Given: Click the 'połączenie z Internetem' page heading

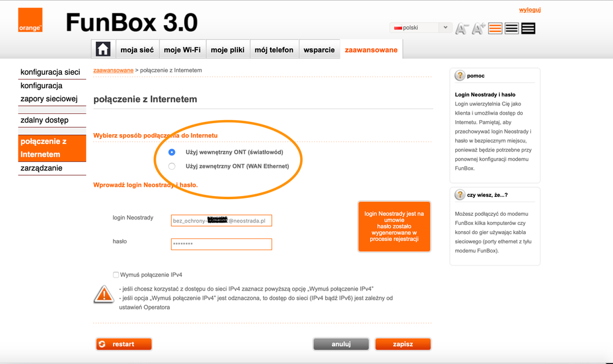Looking at the screenshot, I should coord(145,99).
